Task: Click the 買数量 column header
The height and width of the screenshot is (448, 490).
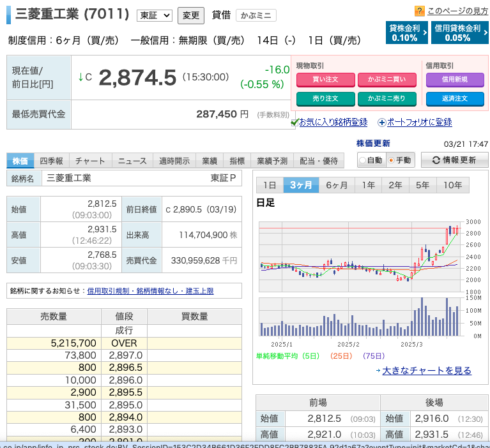Action: 194,317
